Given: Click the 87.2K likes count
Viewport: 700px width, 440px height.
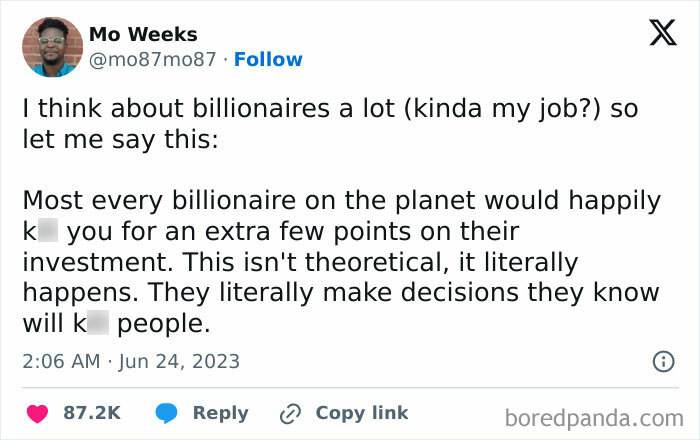Looking at the screenshot, I should [x=92, y=413].
